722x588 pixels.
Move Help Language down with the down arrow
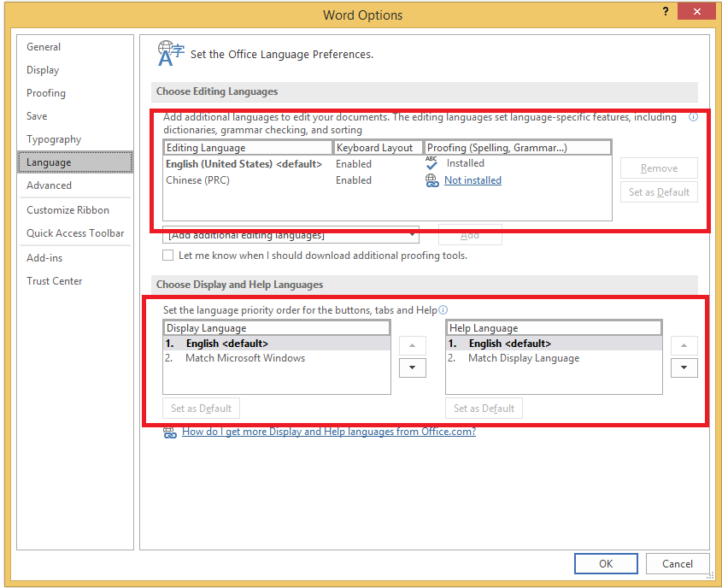point(684,367)
